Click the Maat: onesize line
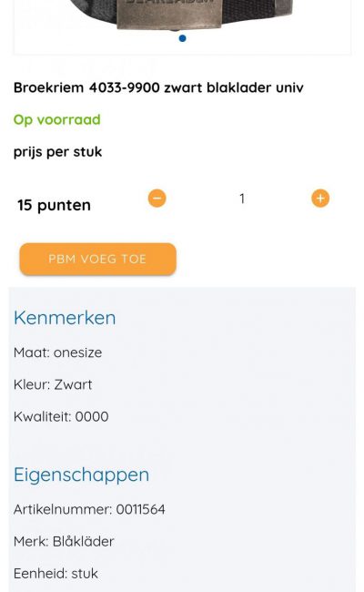Viewport: 364px width, 592px height. tap(57, 352)
